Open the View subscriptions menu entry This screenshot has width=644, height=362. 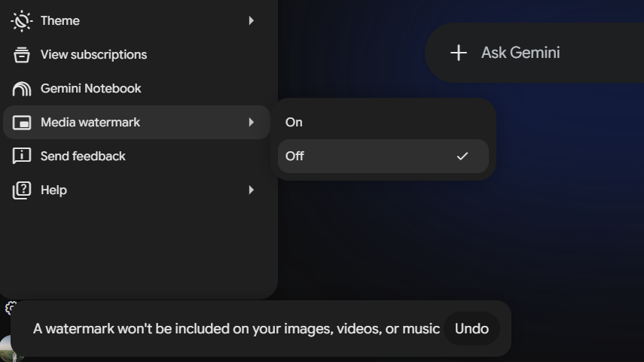(x=136, y=55)
